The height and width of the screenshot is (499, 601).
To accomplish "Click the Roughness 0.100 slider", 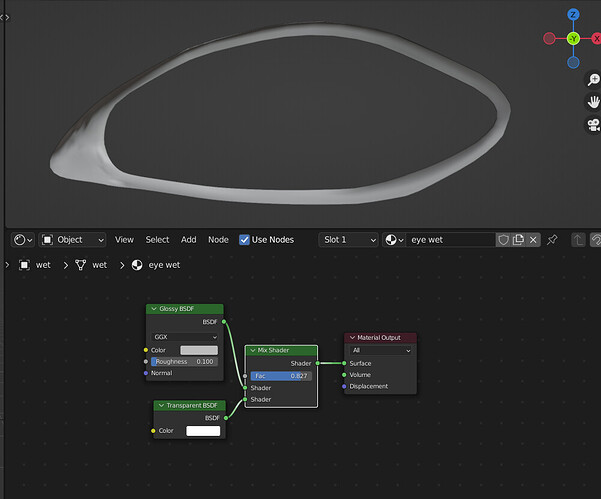I will point(185,362).
